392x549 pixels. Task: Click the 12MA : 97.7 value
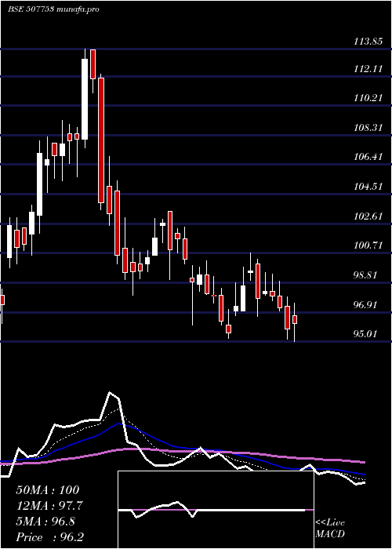tap(50, 506)
